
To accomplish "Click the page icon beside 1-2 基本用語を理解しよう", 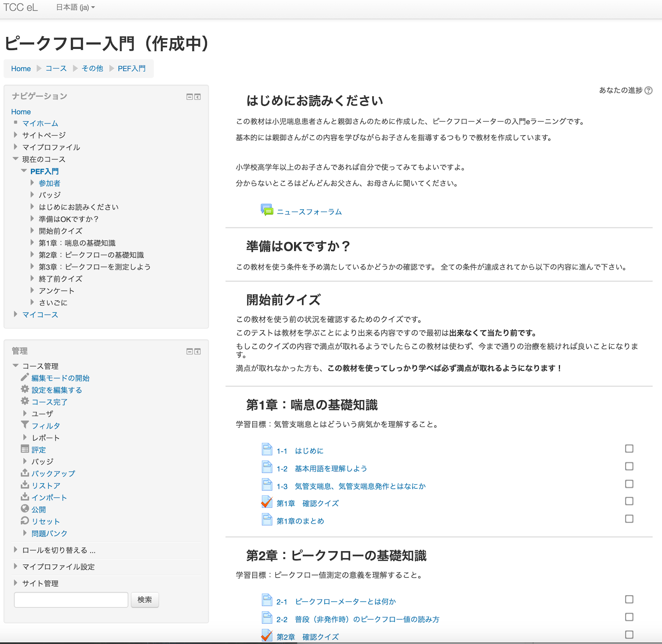I will coord(267,467).
